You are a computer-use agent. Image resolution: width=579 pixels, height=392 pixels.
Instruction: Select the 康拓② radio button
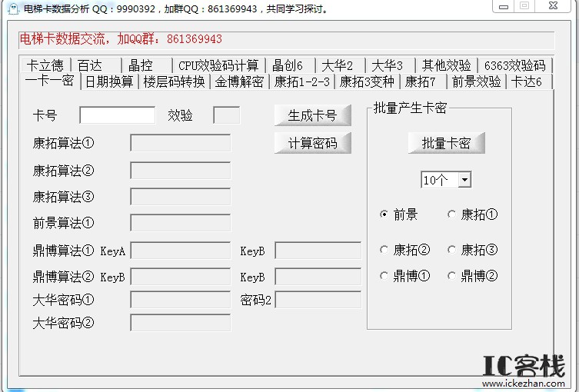(384, 250)
